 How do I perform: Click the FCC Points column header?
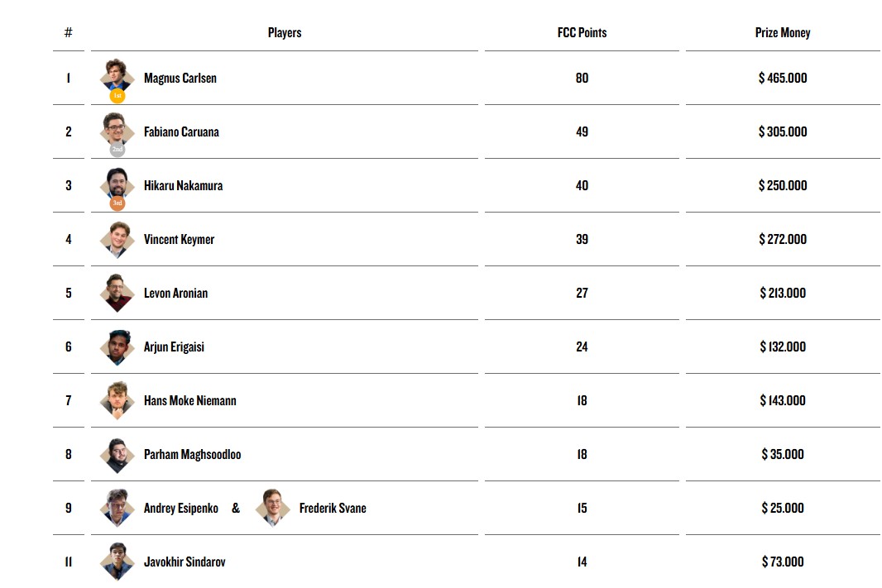(582, 33)
